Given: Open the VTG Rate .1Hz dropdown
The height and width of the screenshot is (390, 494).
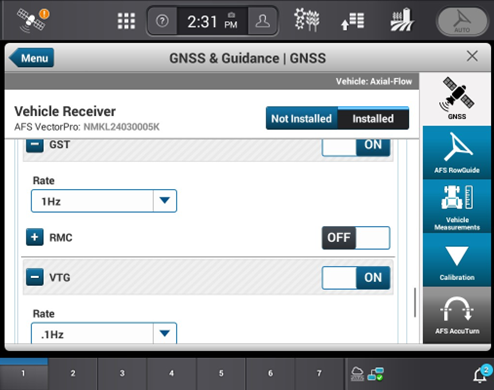Looking at the screenshot, I should (104, 333).
